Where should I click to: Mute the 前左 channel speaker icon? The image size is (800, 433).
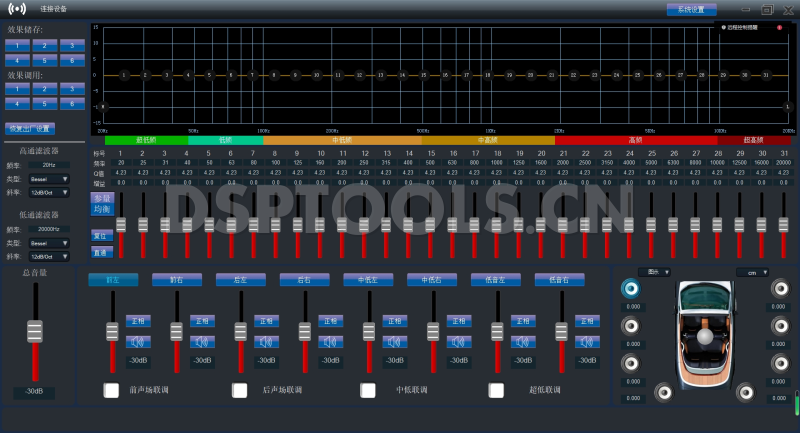138,343
